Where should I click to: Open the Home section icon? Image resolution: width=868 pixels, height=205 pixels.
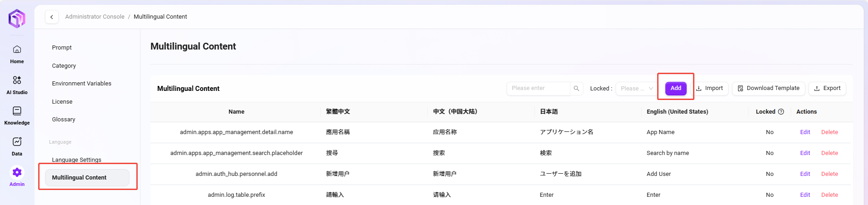(x=17, y=50)
